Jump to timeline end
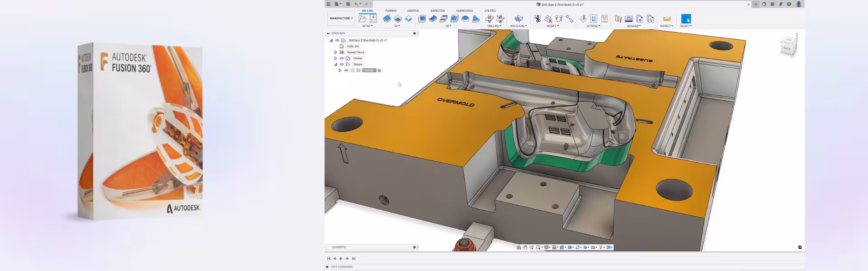Screen dimensions: 868x271 tap(354, 258)
